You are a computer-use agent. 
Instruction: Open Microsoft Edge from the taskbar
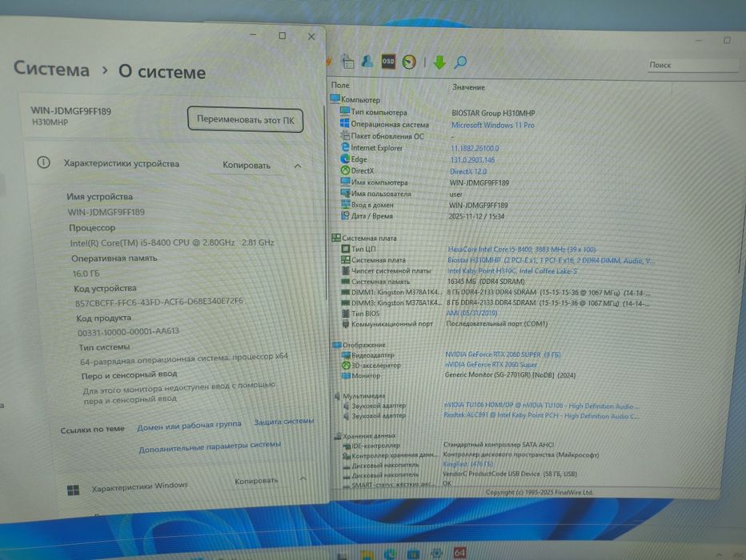coord(390,554)
